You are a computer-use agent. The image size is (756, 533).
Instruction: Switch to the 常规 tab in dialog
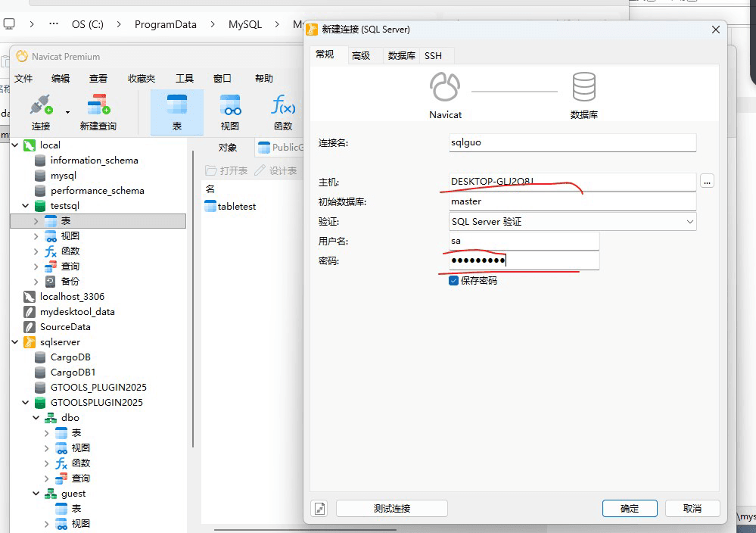pos(325,55)
